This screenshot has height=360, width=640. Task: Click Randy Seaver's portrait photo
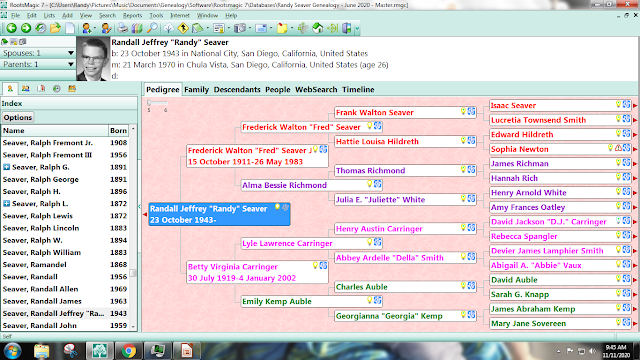click(x=93, y=59)
